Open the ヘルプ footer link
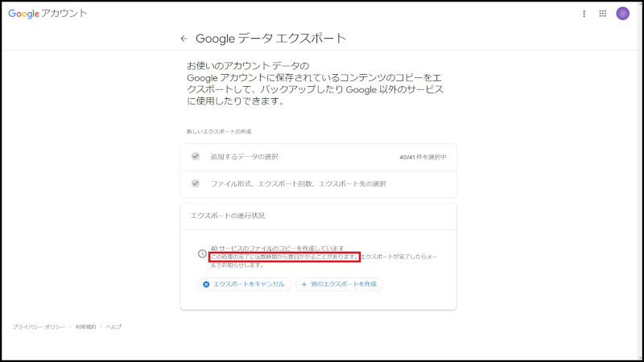 click(114, 327)
